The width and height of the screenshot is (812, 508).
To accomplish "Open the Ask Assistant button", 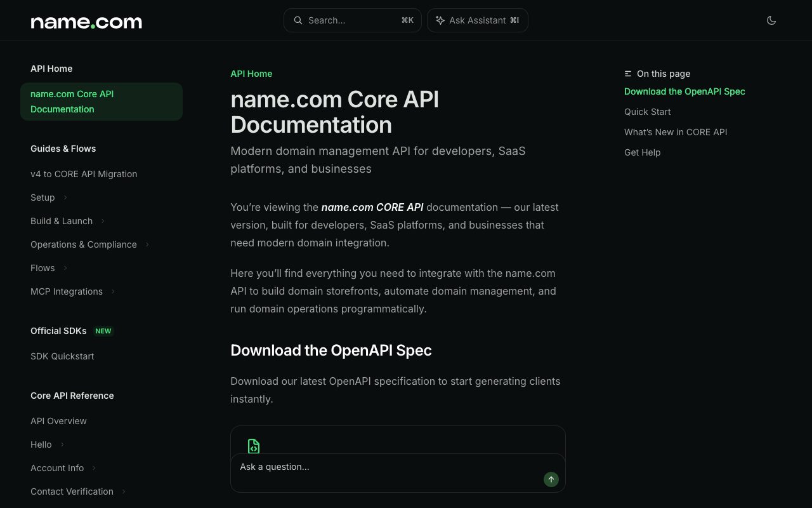I will click(x=478, y=20).
